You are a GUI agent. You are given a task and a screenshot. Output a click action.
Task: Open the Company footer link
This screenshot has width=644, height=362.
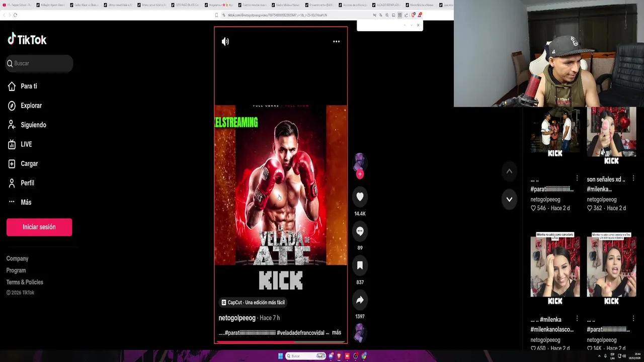(x=17, y=258)
